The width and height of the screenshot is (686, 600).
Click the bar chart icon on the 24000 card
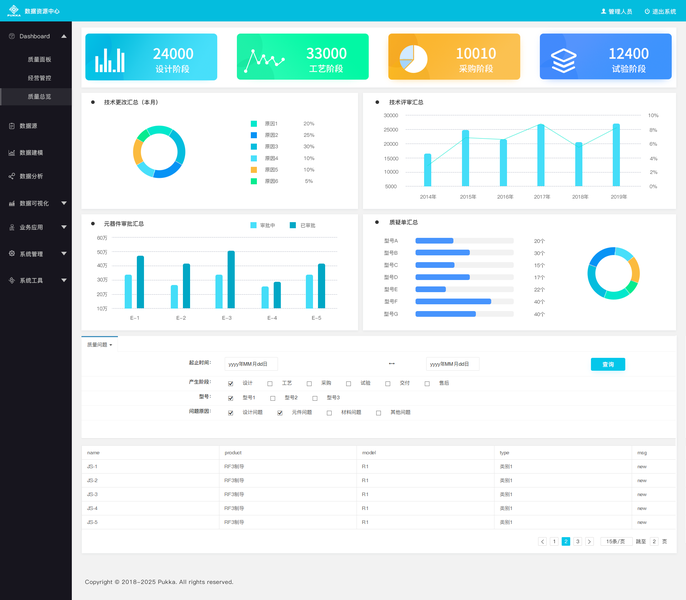coord(110,60)
